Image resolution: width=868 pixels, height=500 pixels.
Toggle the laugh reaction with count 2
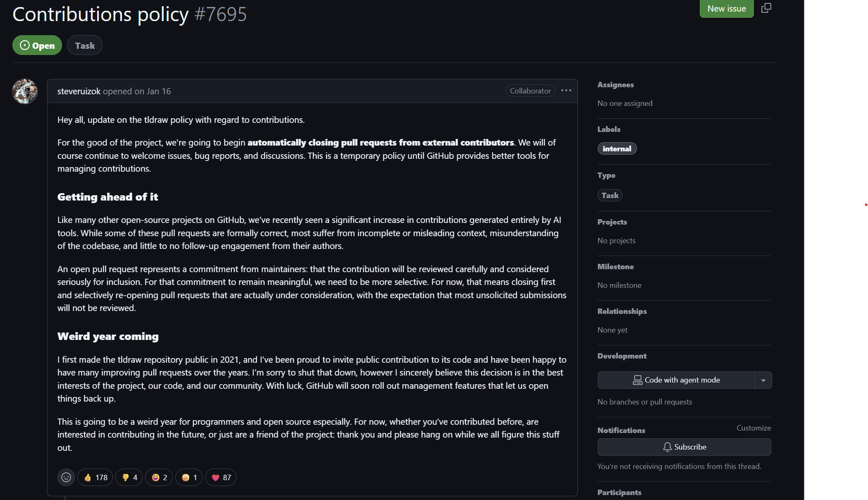pyautogui.click(x=159, y=477)
